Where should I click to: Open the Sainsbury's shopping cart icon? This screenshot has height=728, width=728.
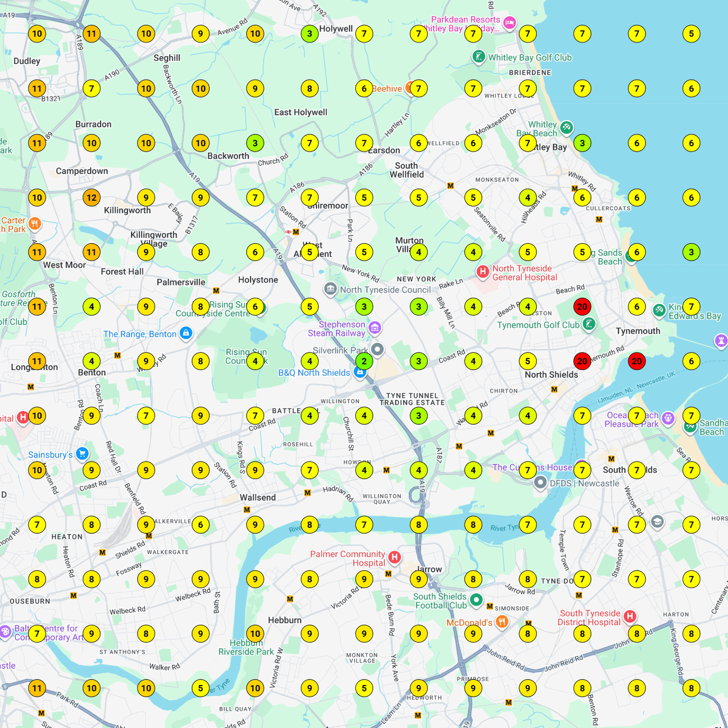[82, 453]
